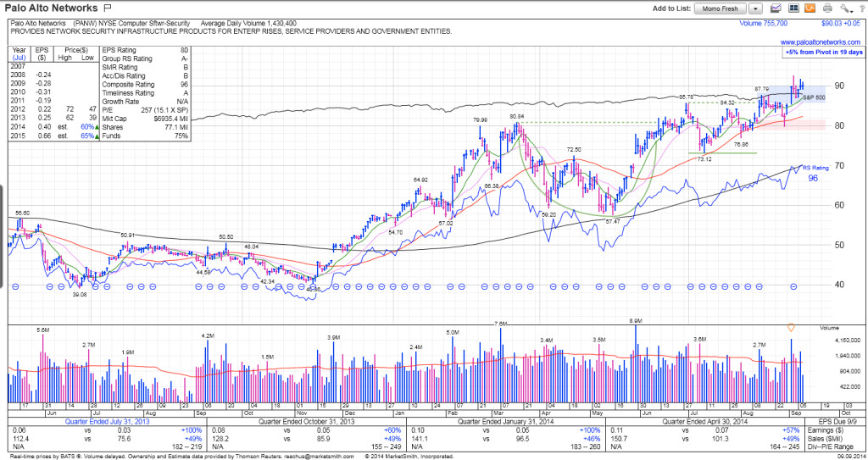The image size is (868, 460).
Task: Expand the Add to List dropdown arrow
Action: [x=756, y=8]
